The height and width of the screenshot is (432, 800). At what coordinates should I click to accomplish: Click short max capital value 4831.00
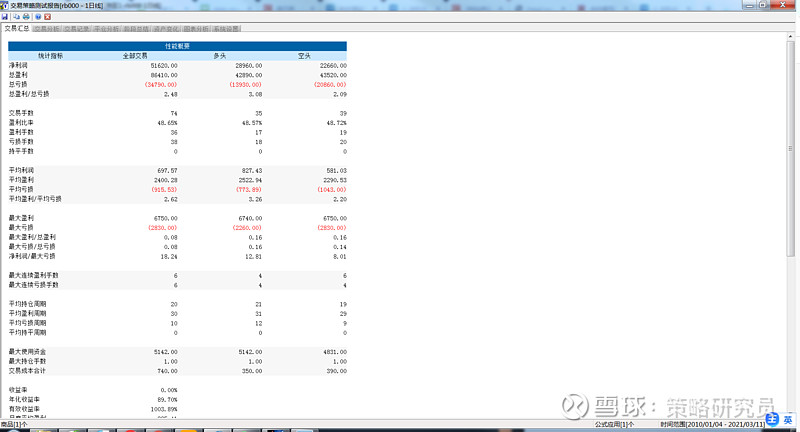click(336, 352)
